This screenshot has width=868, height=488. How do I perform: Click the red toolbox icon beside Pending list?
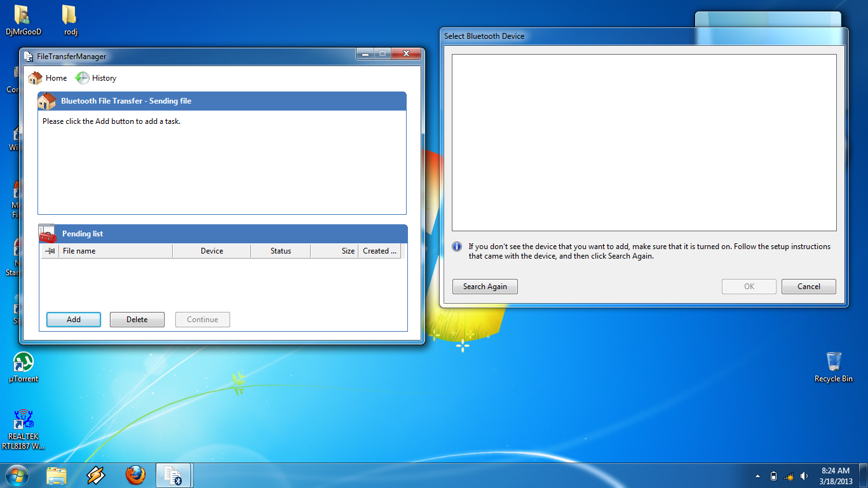pyautogui.click(x=48, y=234)
